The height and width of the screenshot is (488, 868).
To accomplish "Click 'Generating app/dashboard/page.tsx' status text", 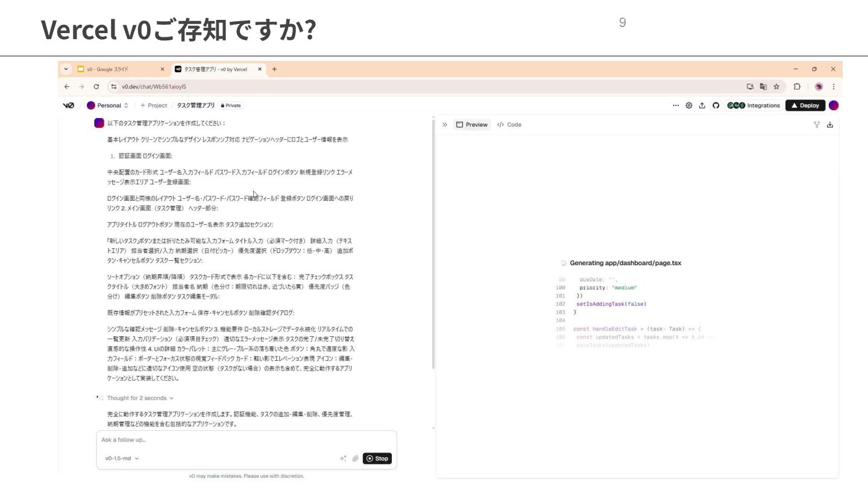I will [626, 263].
